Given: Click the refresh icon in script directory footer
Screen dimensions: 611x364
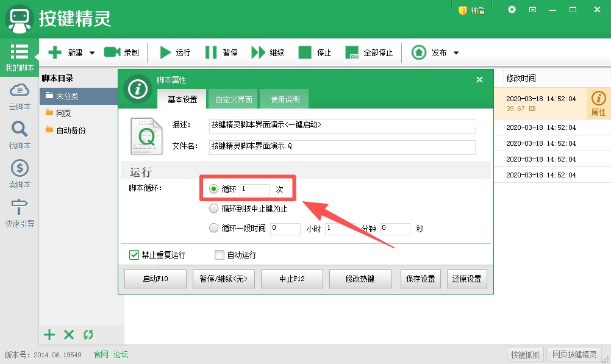Looking at the screenshot, I should tap(88, 334).
